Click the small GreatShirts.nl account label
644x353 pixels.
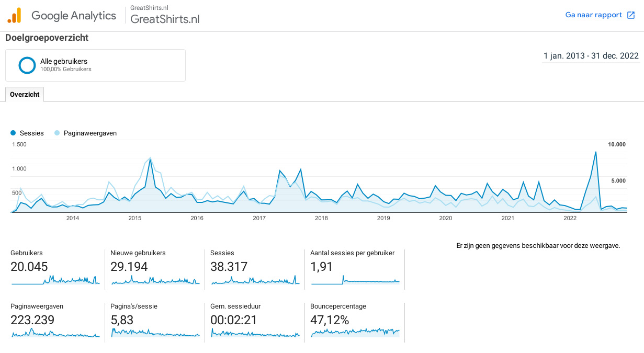click(149, 7)
